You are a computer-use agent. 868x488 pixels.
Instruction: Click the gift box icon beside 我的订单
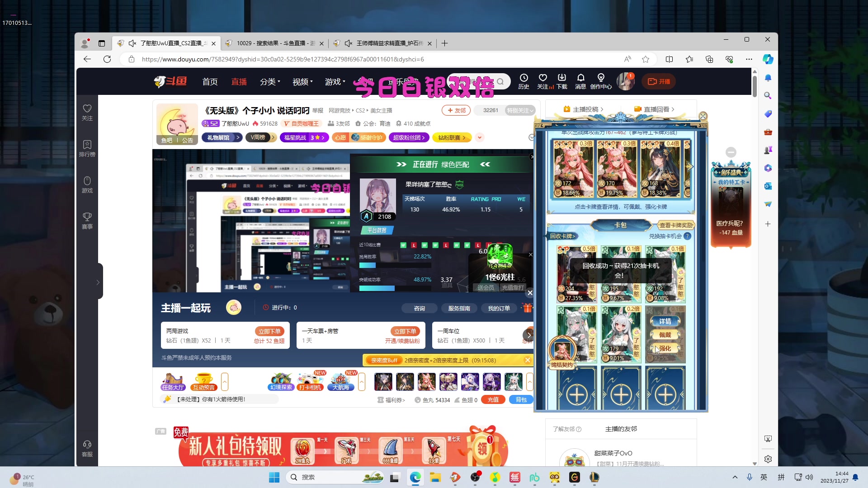point(527,308)
